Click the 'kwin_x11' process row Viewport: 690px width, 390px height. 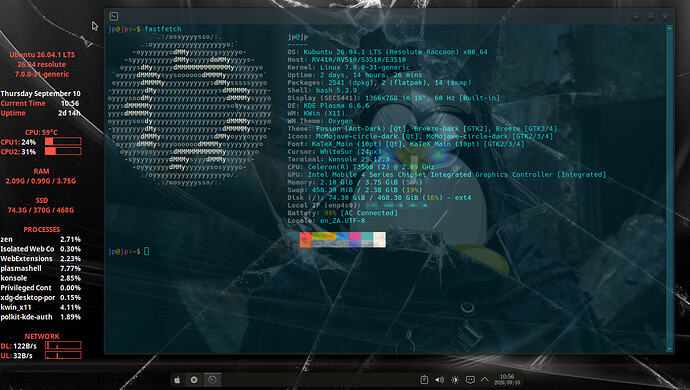point(40,307)
